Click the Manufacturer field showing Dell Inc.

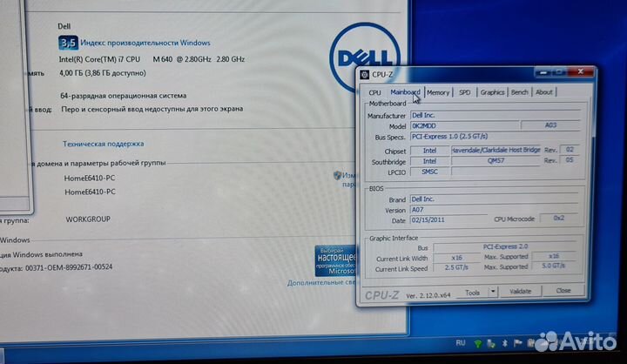pyautogui.click(x=495, y=115)
